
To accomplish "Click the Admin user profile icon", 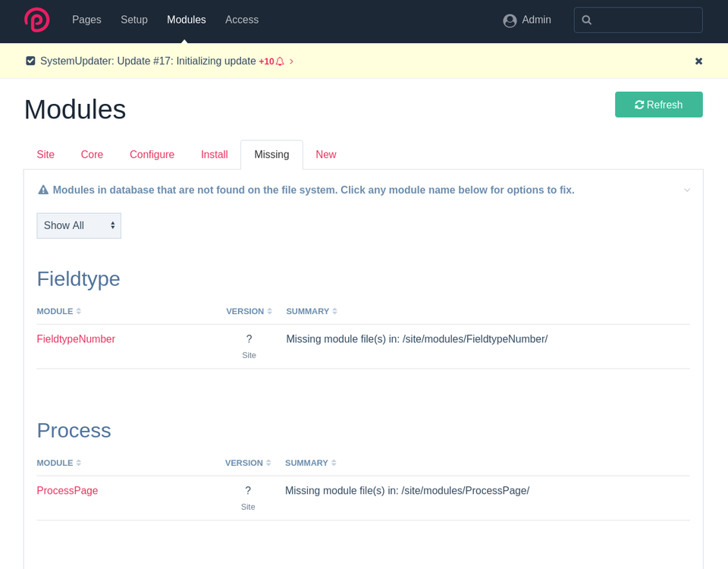I will (x=510, y=20).
